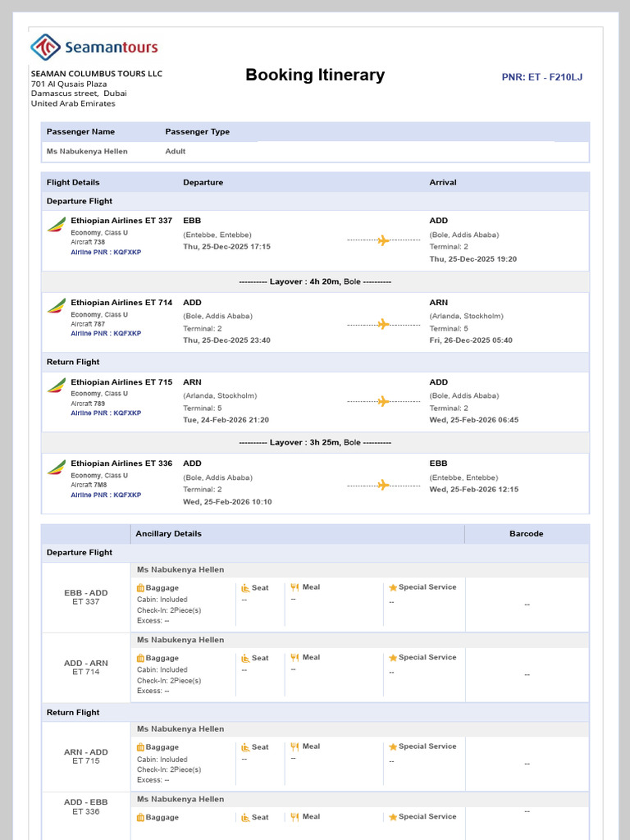Click passenger name Ms Nabukenya Hellen in passenger table
The width and height of the screenshot is (630, 840).
[87, 152]
